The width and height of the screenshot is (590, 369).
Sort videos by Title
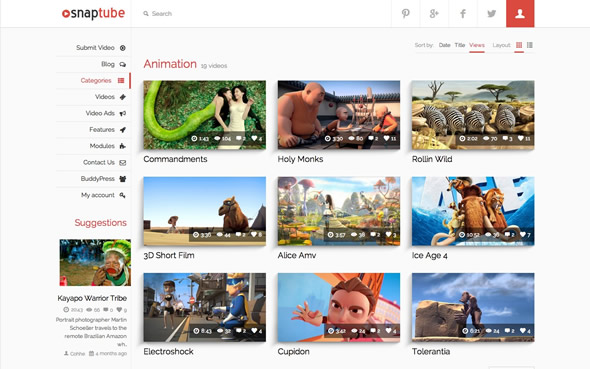(x=460, y=45)
